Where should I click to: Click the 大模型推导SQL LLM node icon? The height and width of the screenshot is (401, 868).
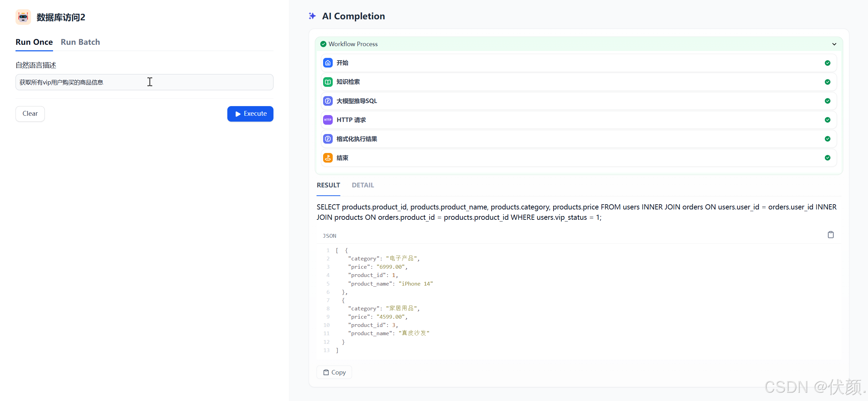(x=328, y=101)
